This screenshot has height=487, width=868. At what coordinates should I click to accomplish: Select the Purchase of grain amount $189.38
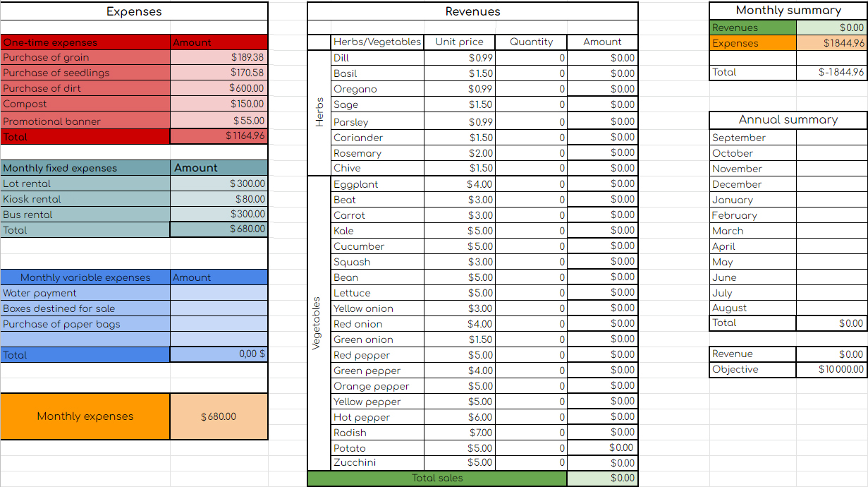pos(219,57)
